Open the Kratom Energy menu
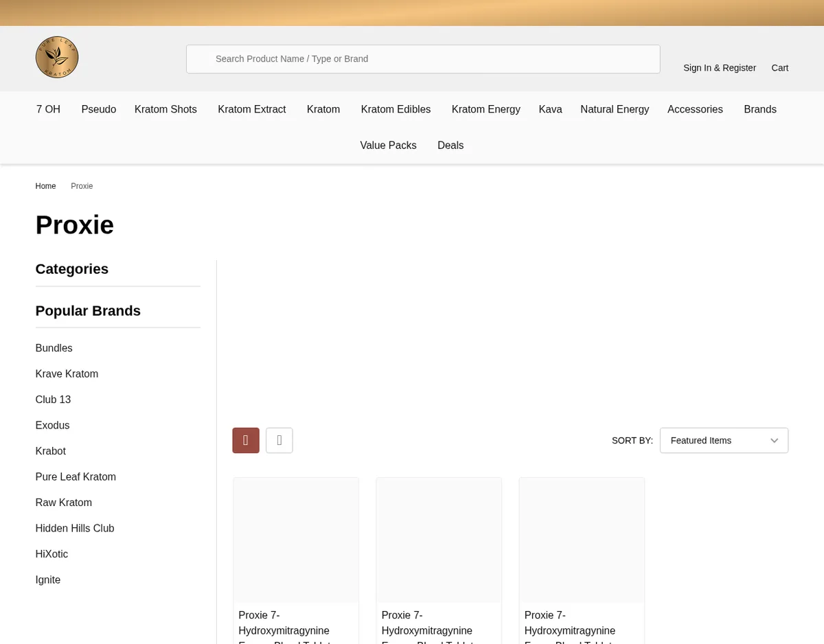824x644 pixels. [x=486, y=109]
